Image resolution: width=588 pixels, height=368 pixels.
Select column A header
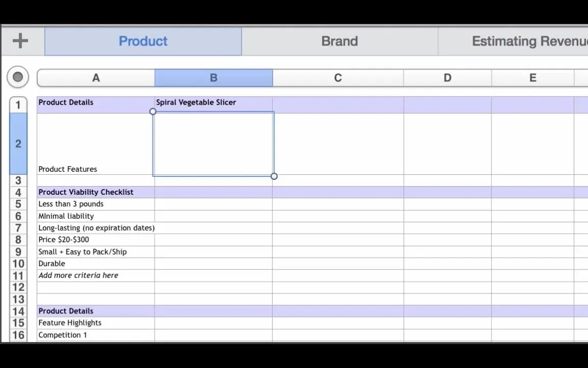(96, 78)
